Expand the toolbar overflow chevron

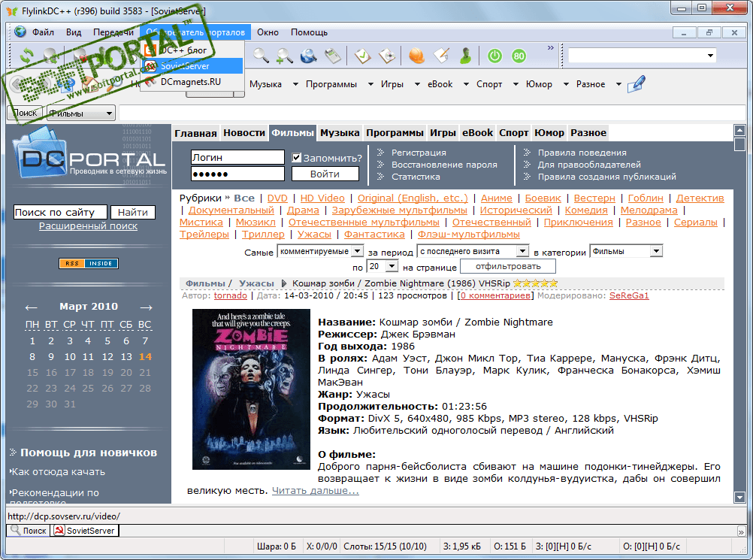coord(550,47)
